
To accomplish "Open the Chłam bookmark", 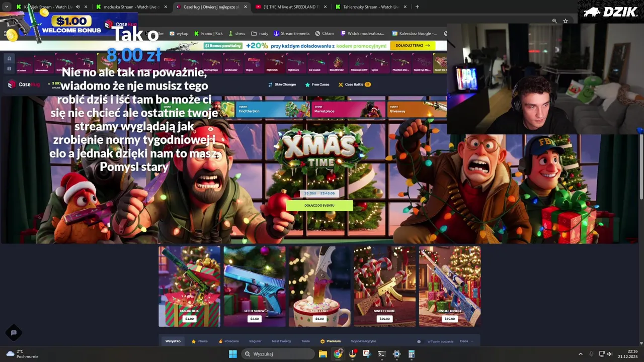I will [x=325, y=34].
